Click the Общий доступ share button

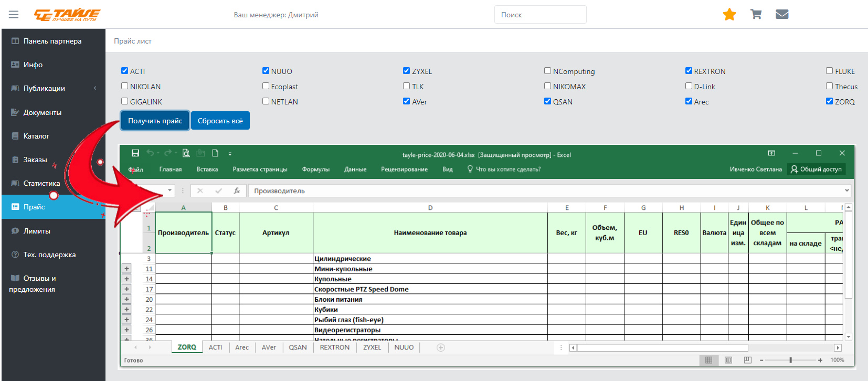coord(817,169)
